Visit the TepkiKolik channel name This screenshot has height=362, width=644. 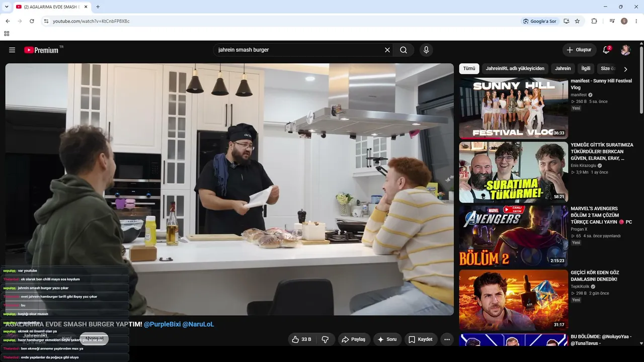(580, 287)
